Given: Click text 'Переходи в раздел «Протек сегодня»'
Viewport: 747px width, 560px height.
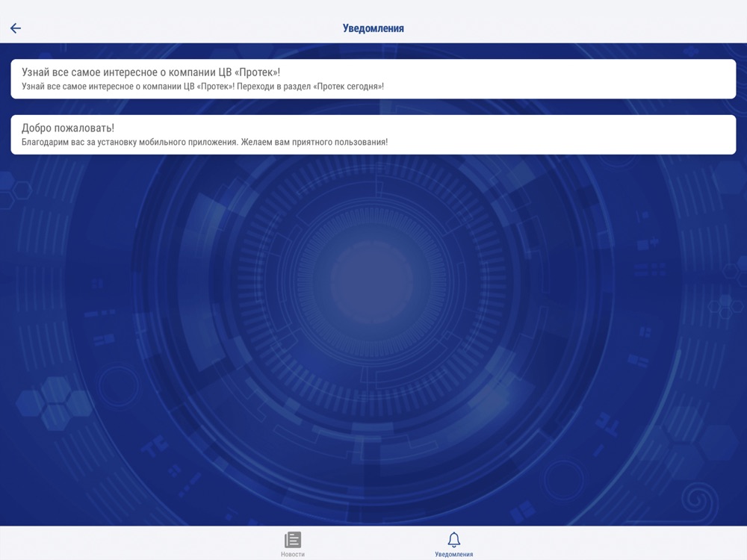Looking at the screenshot, I should [x=309, y=86].
